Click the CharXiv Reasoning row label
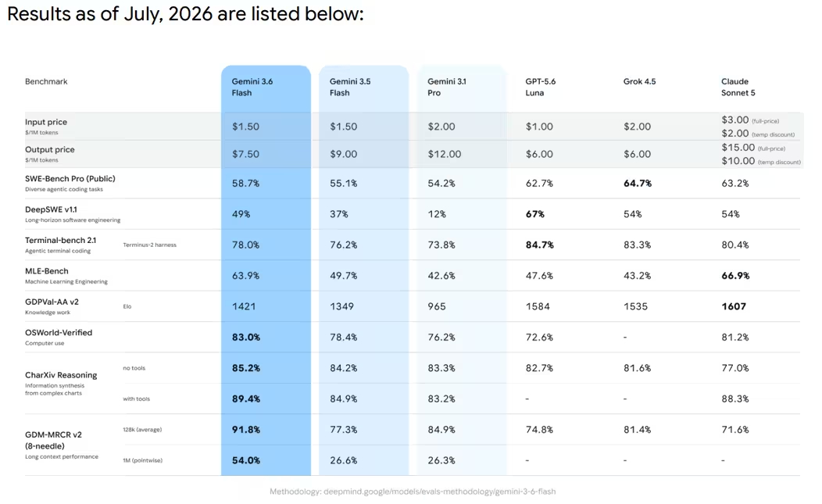 [x=61, y=375]
